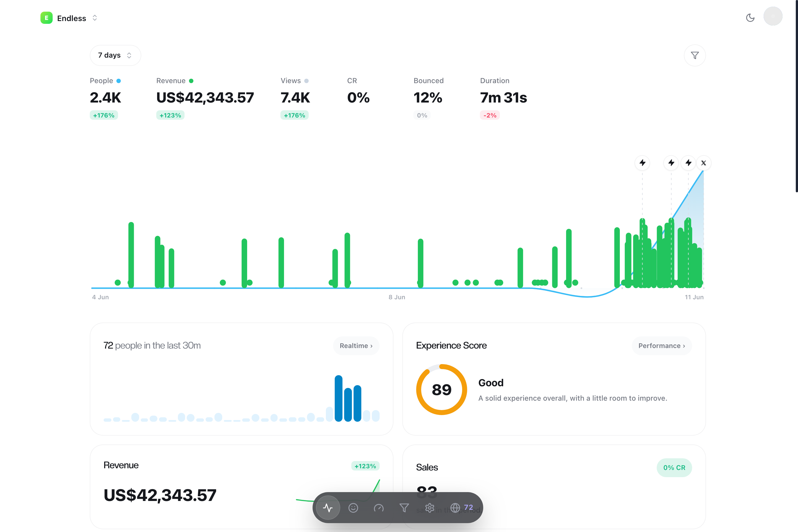Open the speed gauge performance section in dock

[379, 508]
